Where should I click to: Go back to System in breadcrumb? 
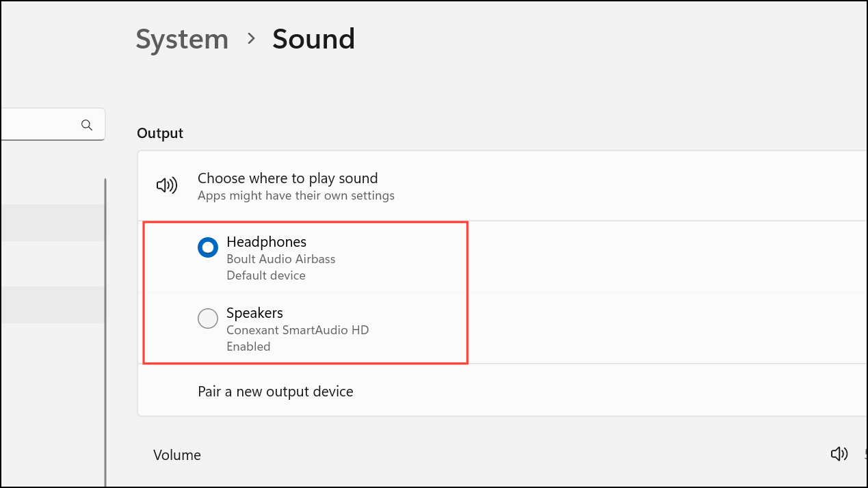pyautogui.click(x=182, y=39)
